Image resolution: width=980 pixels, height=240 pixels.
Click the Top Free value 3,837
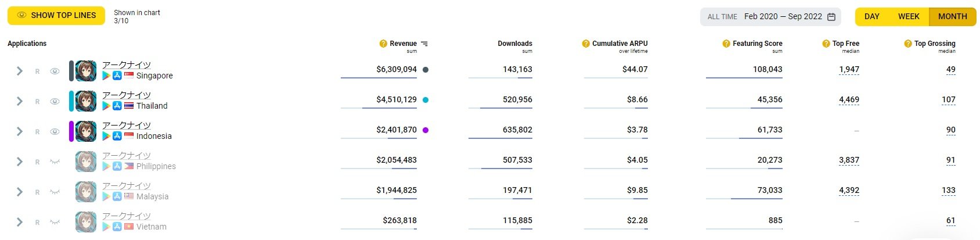tap(849, 160)
